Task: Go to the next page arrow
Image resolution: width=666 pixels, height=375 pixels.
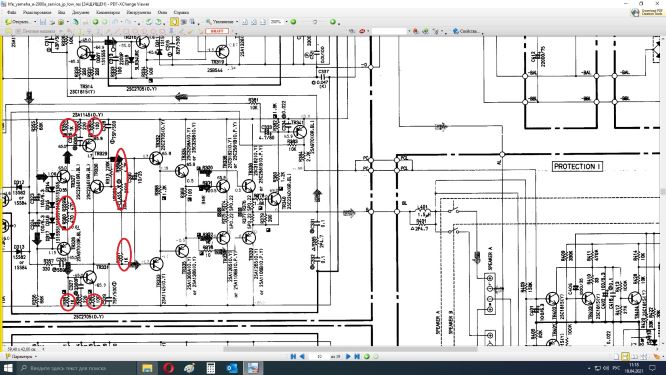Action: 349,357
